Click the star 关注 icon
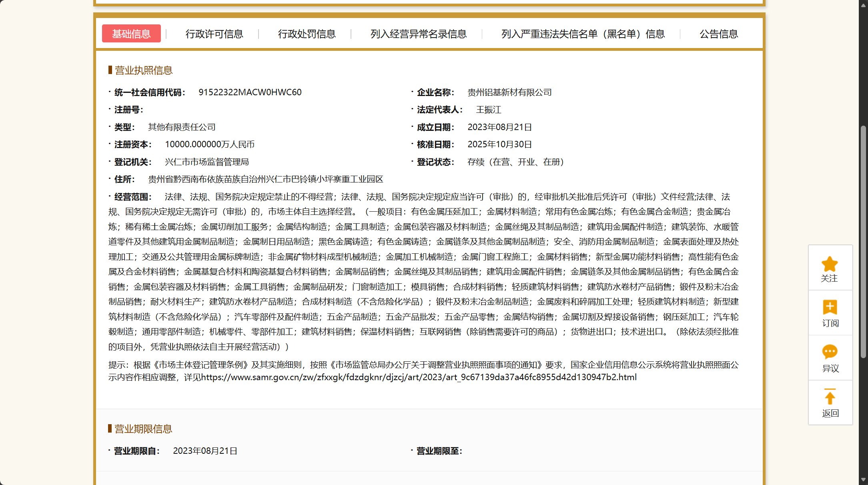 point(829,264)
